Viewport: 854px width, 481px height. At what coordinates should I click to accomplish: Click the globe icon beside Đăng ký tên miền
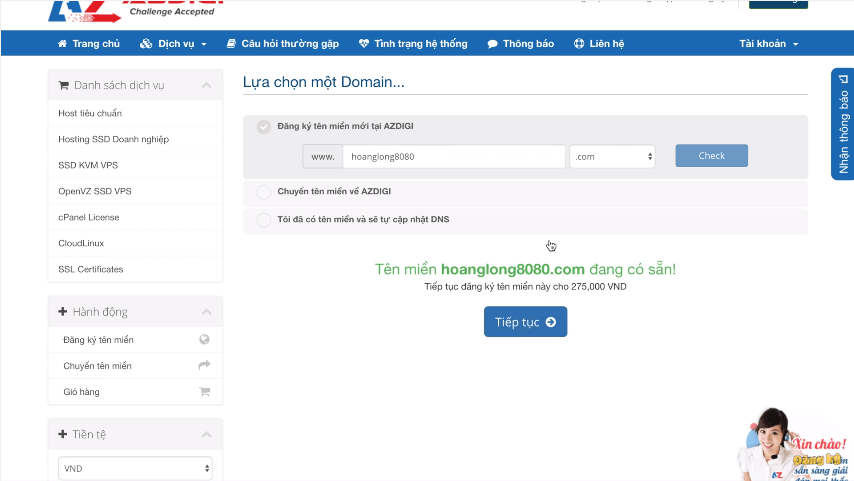pos(204,339)
